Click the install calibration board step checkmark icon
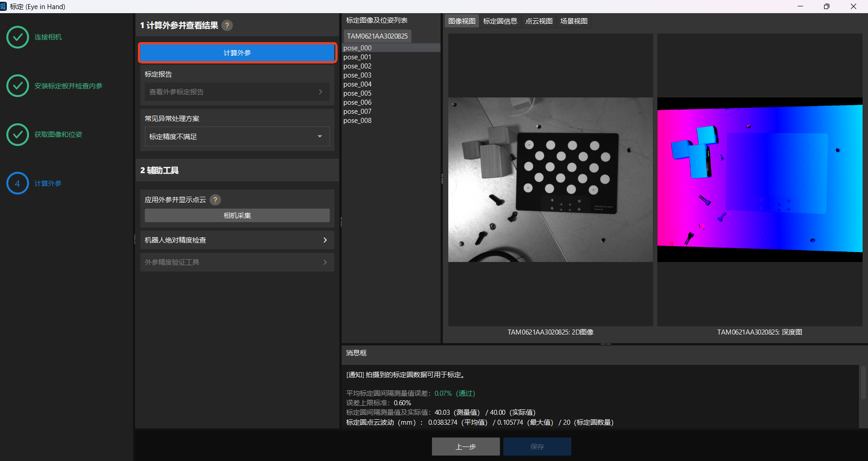The height and width of the screenshot is (461, 868). coord(18,86)
